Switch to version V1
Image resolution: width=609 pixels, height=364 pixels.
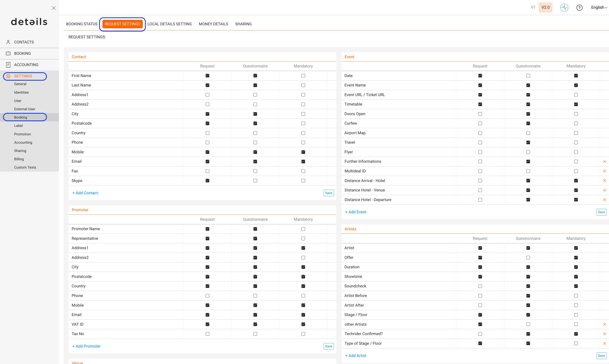coord(533,7)
